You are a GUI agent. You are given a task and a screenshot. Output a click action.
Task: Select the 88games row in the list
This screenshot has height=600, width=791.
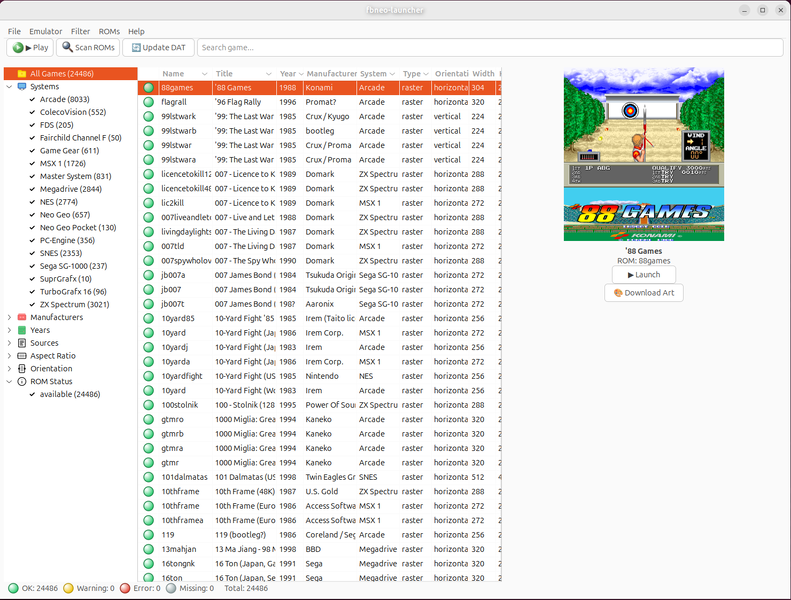pyautogui.click(x=319, y=88)
